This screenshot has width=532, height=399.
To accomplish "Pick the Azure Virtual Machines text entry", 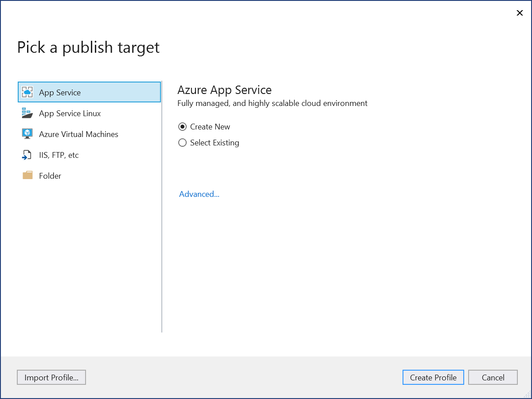I will coord(78,134).
